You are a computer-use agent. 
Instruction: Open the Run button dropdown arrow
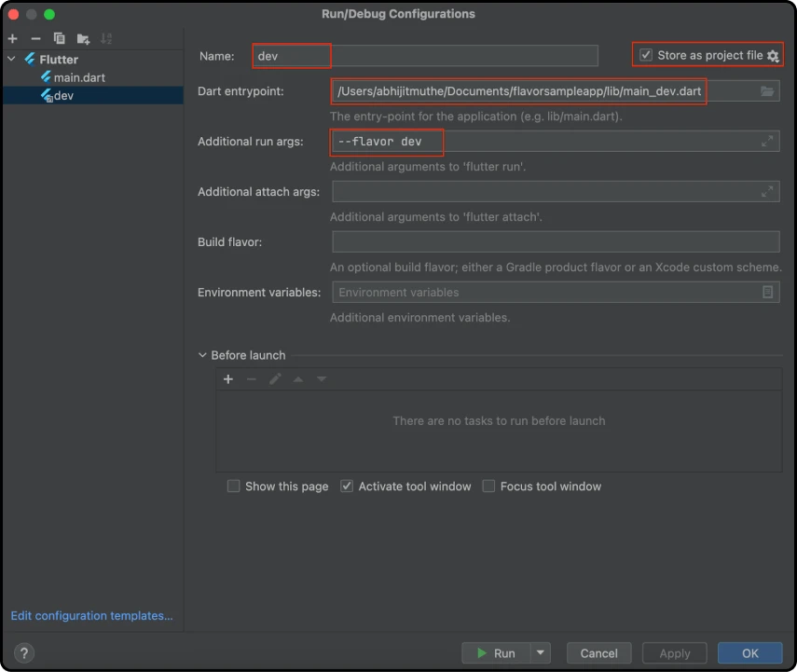pyautogui.click(x=542, y=653)
